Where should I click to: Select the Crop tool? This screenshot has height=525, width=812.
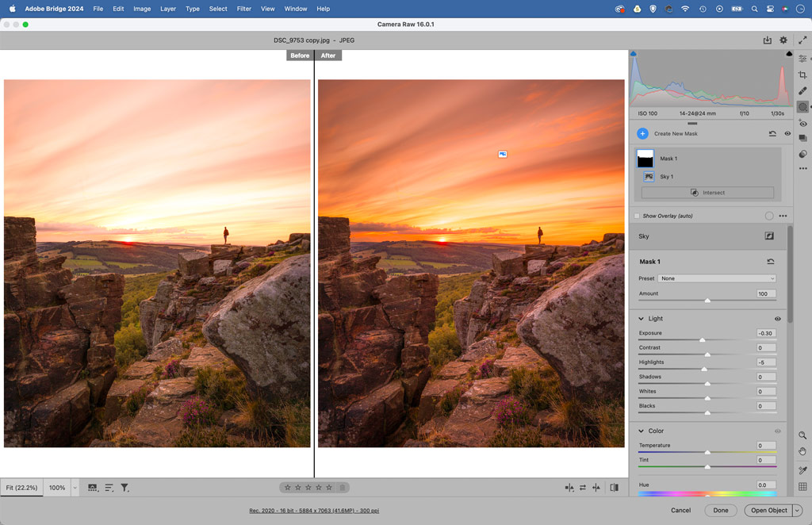802,75
